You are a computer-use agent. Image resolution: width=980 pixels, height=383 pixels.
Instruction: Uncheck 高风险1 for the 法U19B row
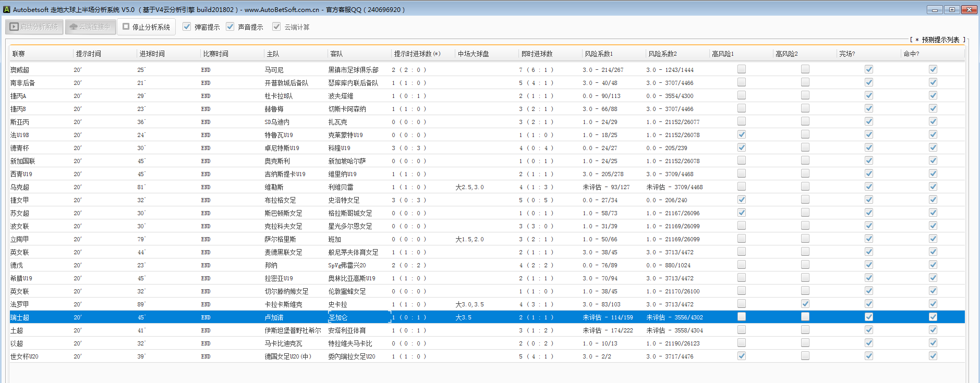click(x=742, y=134)
